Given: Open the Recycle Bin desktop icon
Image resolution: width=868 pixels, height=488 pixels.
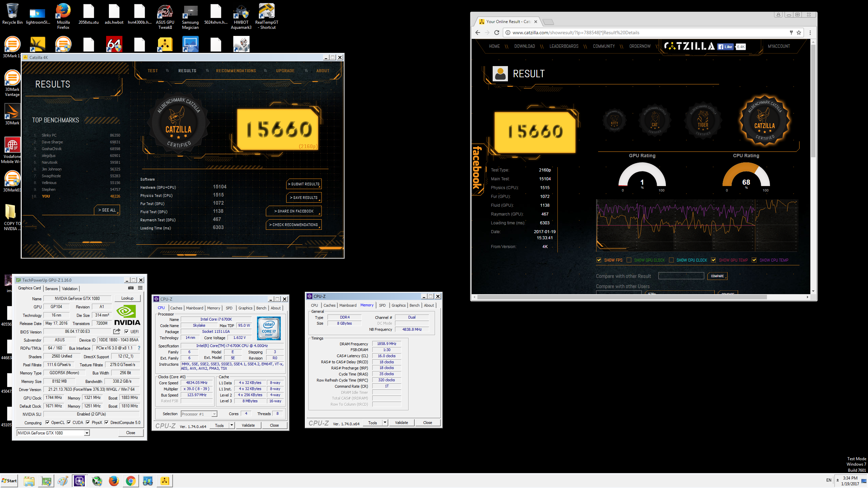Looking at the screenshot, I should pyautogui.click(x=12, y=14).
